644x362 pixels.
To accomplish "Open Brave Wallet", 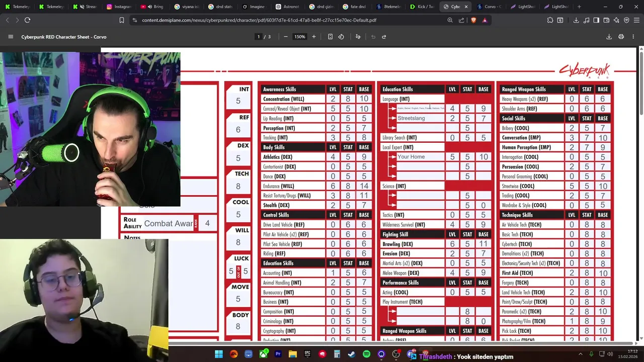I will pyautogui.click(x=606, y=20).
